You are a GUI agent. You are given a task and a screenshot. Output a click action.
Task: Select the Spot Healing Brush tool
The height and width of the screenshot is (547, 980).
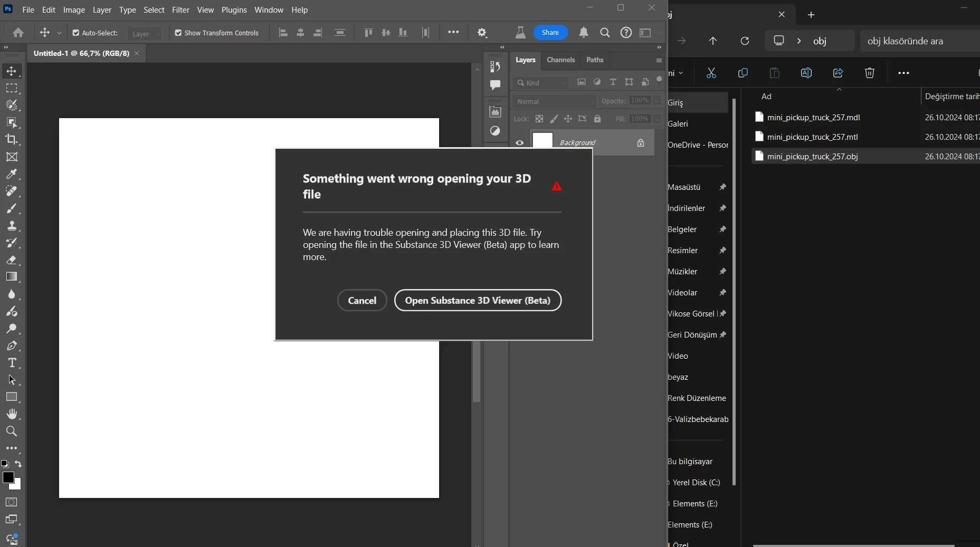pyautogui.click(x=12, y=191)
